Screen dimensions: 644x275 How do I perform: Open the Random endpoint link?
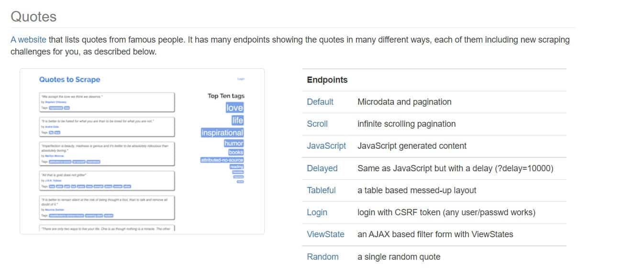[322, 257]
